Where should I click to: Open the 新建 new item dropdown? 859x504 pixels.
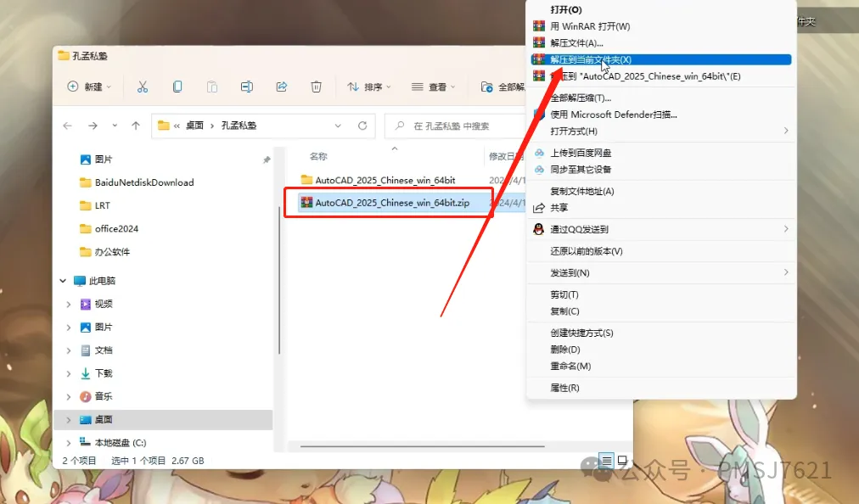point(89,87)
